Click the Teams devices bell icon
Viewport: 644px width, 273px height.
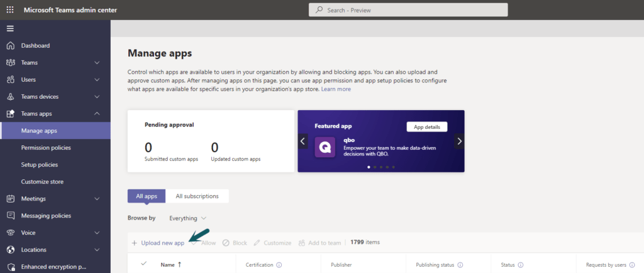11,97
